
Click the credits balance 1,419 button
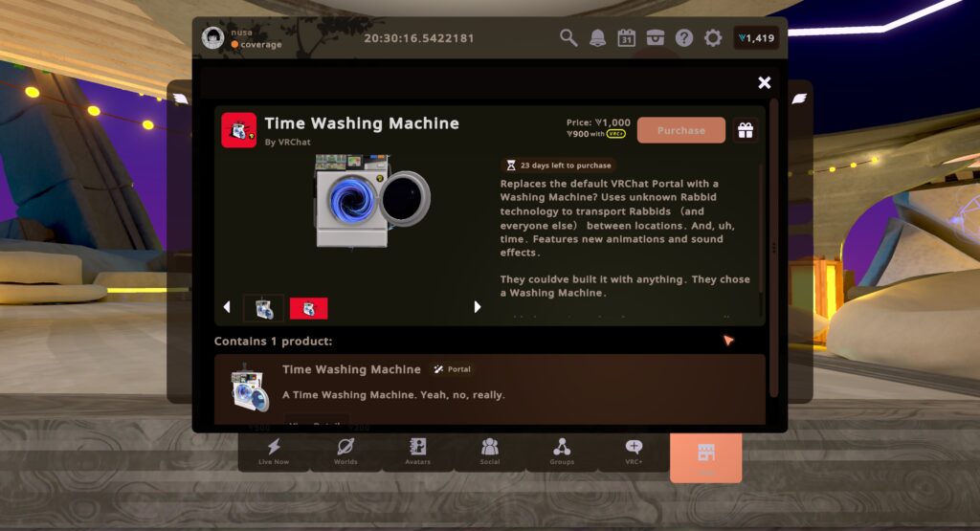click(756, 38)
